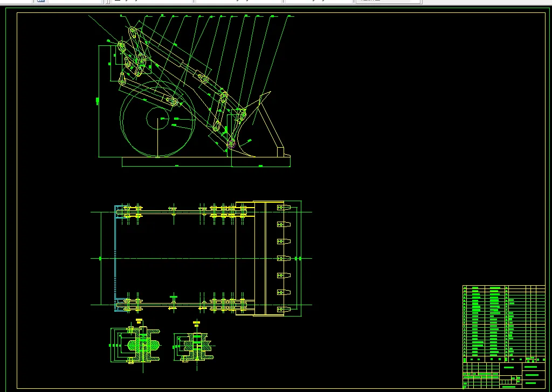Screen dimensions: 552x392
Task: Select the tall vertical height dimension beside side view
Action: coord(98,101)
